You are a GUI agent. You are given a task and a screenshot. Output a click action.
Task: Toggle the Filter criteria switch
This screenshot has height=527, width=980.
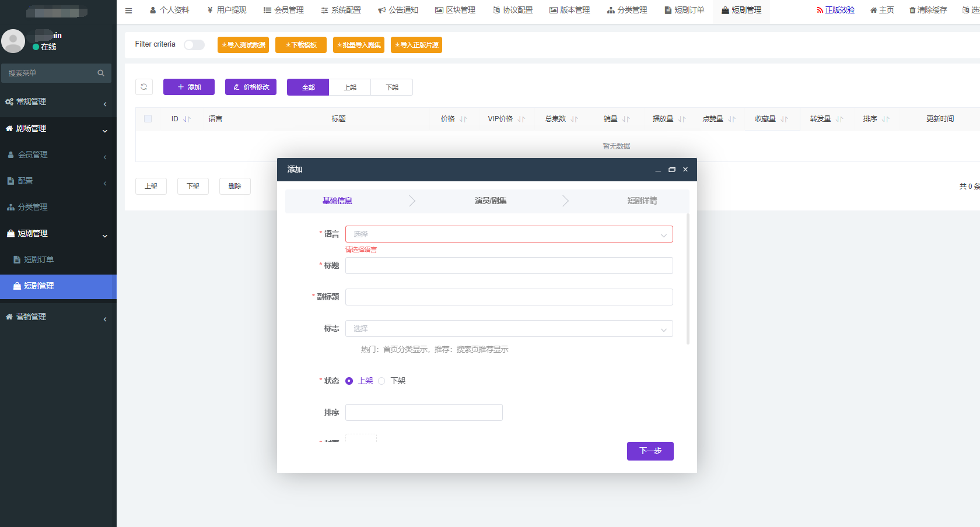[194, 45]
